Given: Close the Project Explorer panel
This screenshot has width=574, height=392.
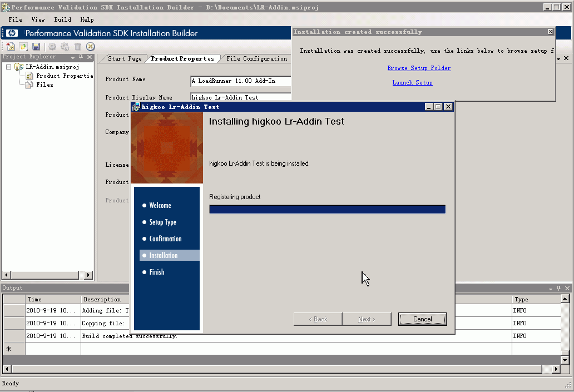Looking at the screenshot, I should 90,57.
